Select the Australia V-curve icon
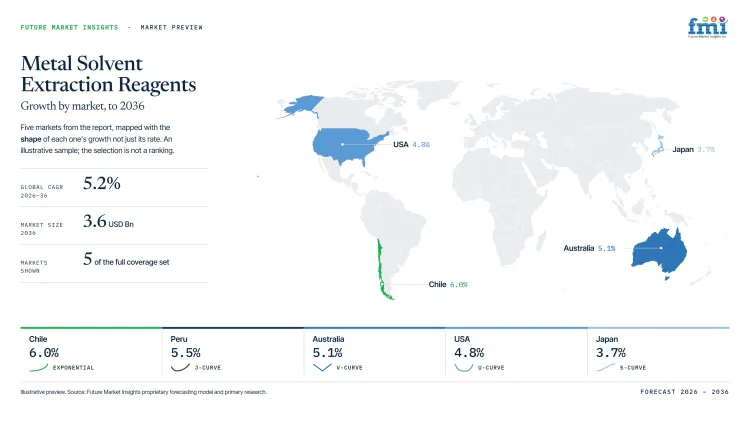Viewport: 750px width, 421px height. click(322, 367)
